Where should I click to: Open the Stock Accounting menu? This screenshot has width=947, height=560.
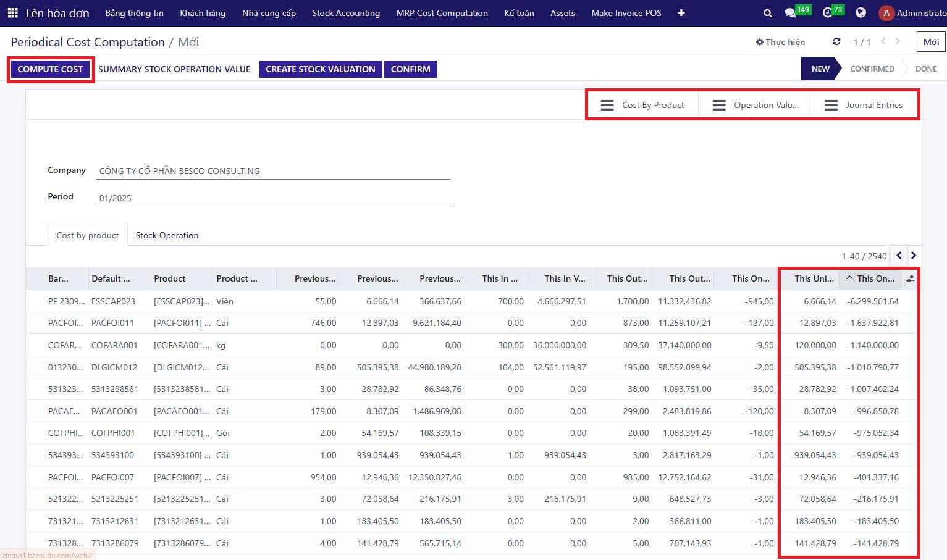coord(346,13)
